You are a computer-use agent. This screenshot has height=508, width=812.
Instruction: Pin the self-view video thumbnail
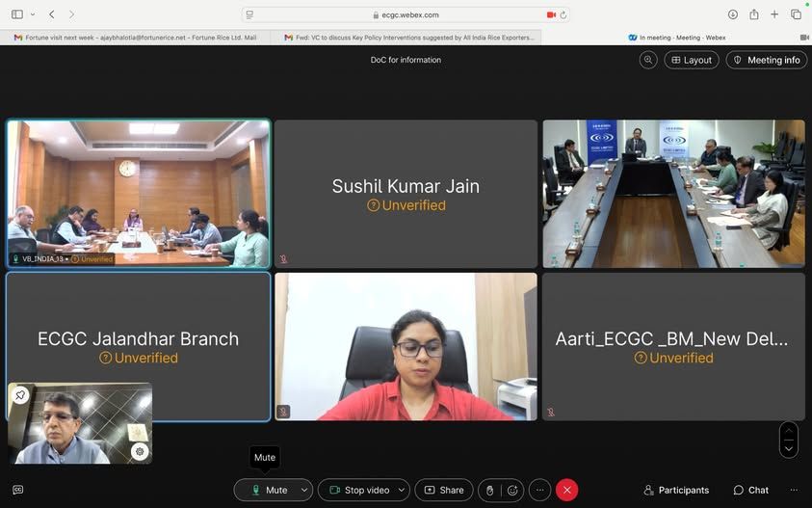[x=20, y=395]
